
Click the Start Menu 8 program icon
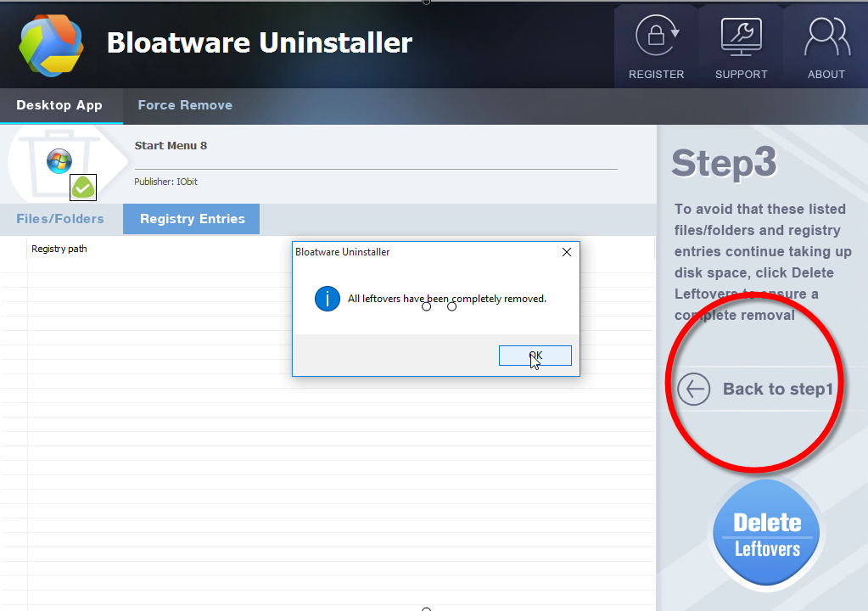coord(59,161)
